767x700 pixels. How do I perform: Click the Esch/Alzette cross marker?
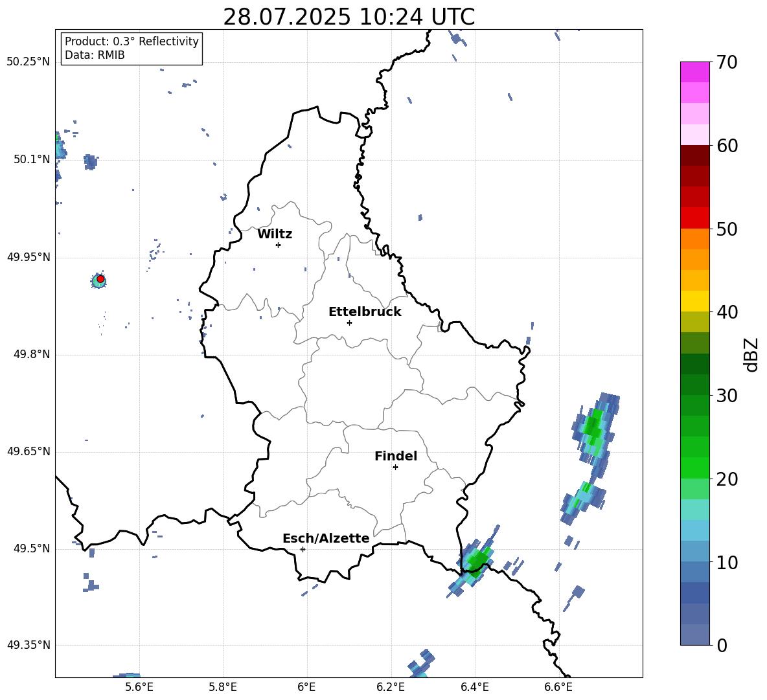303,549
